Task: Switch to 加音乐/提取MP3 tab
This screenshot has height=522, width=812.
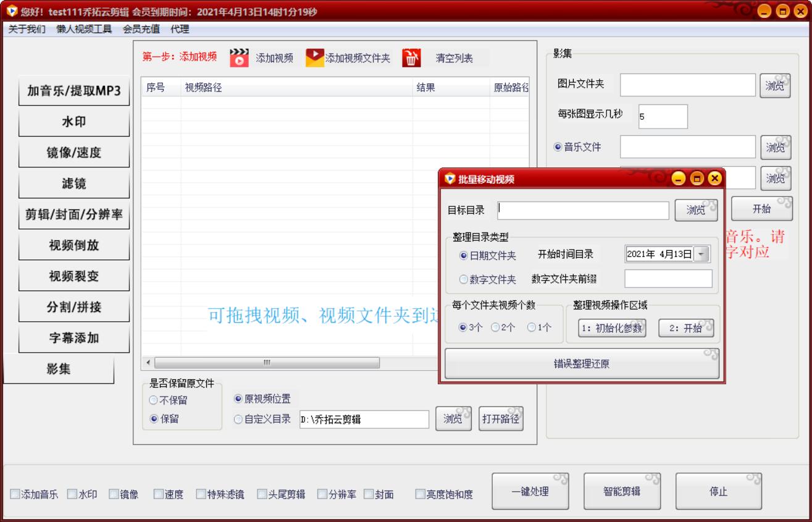Action: pos(74,91)
